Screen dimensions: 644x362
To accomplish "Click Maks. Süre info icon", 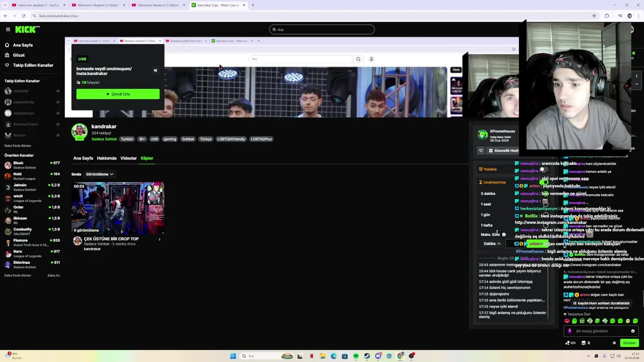I will coord(504,235).
